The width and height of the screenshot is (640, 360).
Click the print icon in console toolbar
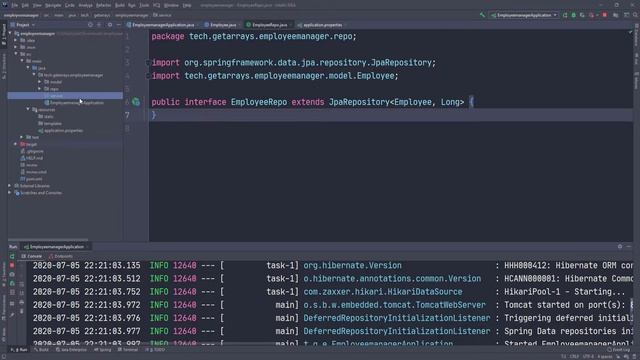22,302
